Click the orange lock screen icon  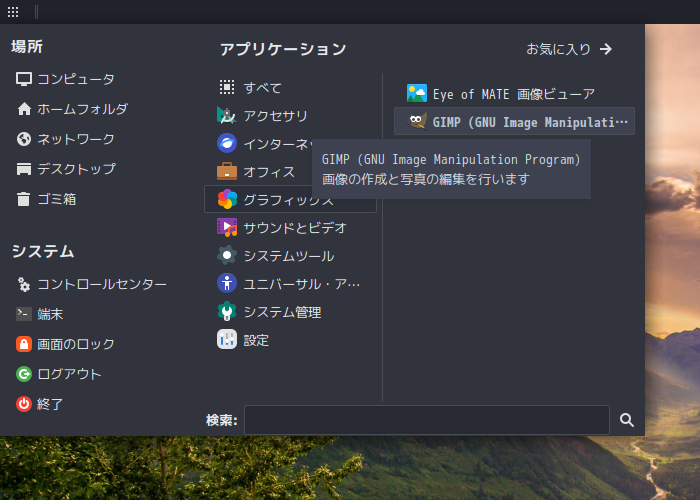click(x=24, y=344)
